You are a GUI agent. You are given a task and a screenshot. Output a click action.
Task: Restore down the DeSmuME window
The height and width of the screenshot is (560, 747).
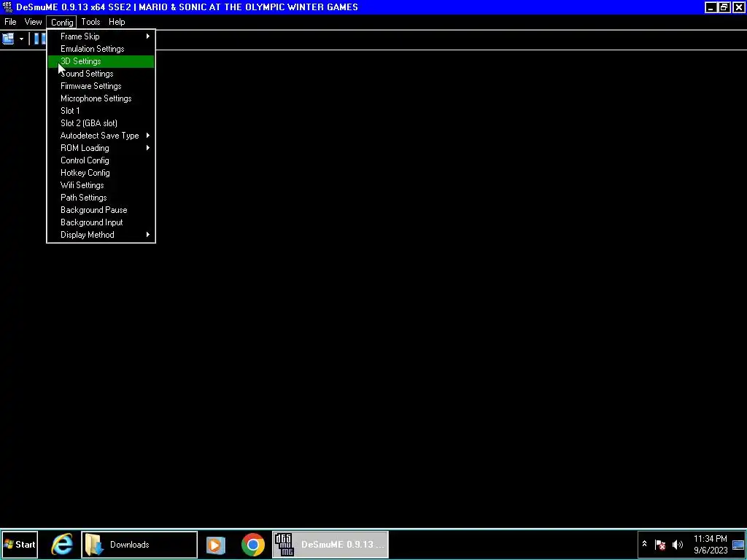point(724,7)
